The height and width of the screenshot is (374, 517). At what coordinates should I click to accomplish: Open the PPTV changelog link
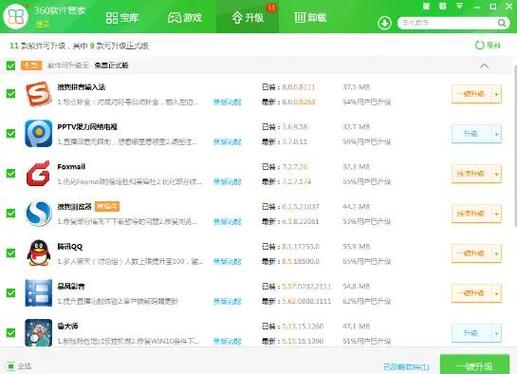click(227, 142)
